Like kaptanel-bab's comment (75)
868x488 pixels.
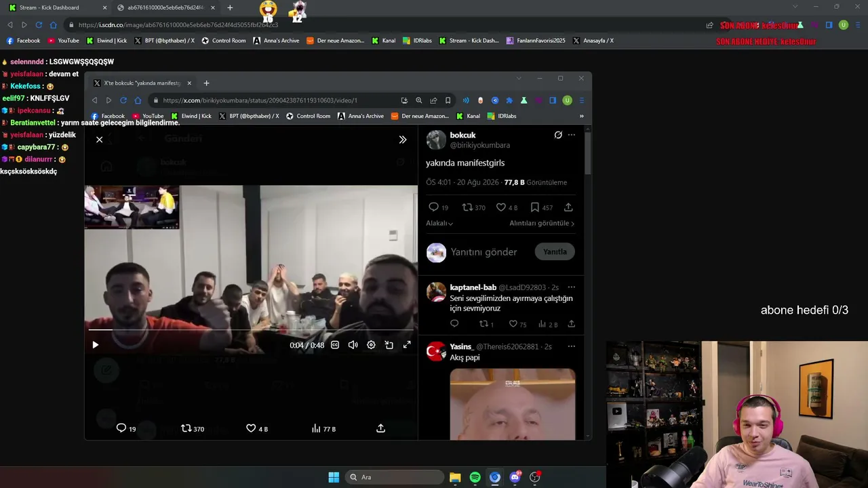(517, 324)
